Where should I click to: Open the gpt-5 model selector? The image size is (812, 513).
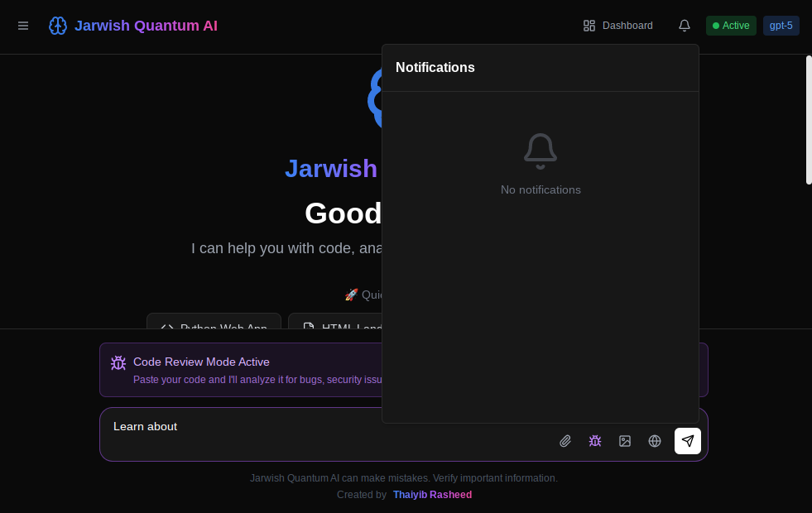point(781,26)
